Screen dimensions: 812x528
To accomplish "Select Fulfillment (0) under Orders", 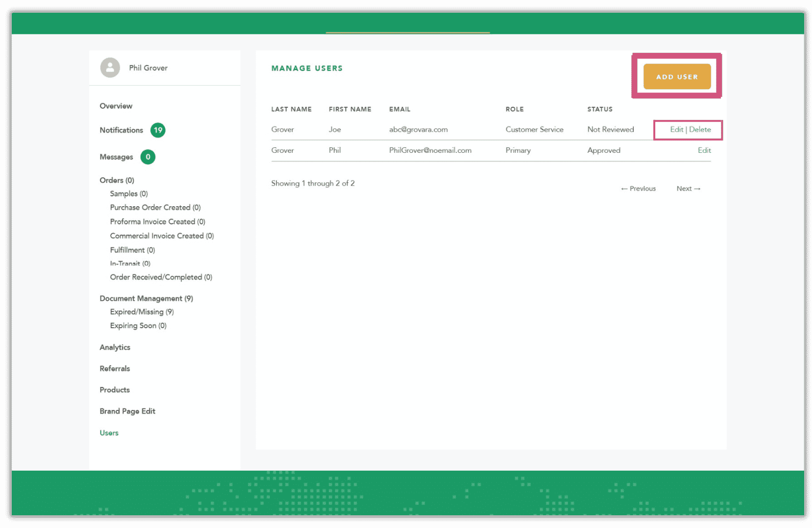I will 133,250.
